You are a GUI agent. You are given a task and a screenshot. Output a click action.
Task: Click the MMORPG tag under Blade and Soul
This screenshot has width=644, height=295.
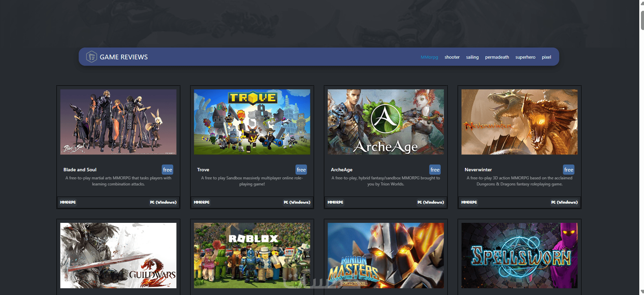68,202
